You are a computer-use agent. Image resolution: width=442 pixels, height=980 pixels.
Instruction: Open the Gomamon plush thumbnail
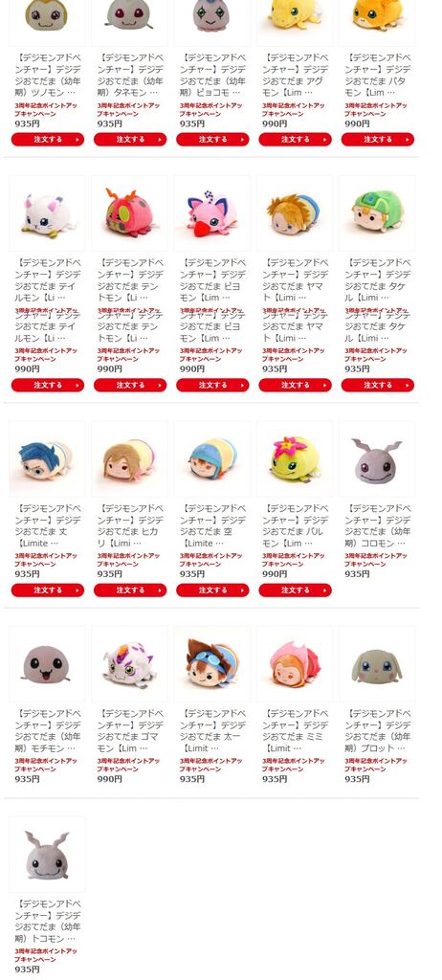(129, 664)
